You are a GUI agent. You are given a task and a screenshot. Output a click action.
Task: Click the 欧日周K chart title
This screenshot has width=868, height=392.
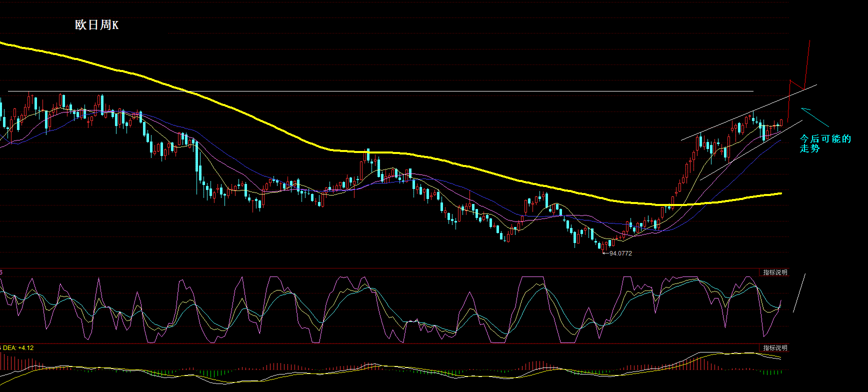pos(97,25)
